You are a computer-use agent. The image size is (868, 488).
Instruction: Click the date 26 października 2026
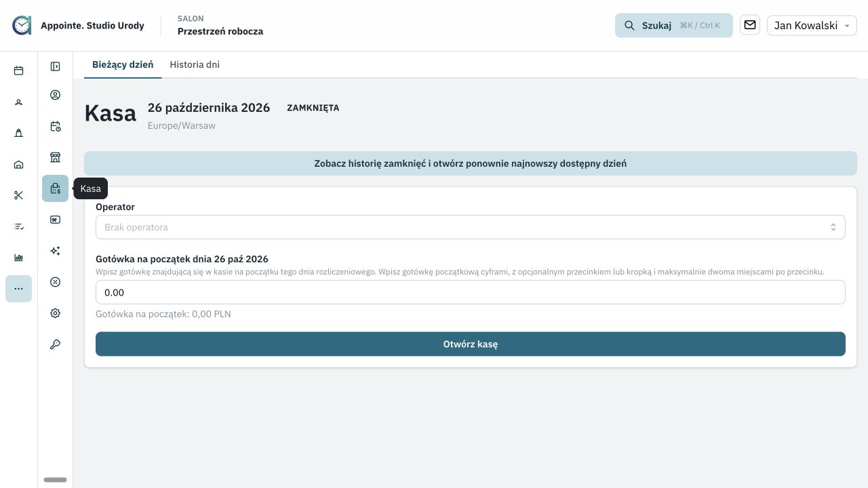tap(209, 107)
